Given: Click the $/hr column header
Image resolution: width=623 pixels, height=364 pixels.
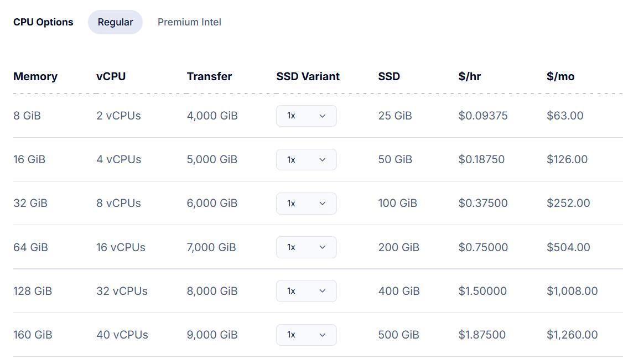Looking at the screenshot, I should pos(469,76).
